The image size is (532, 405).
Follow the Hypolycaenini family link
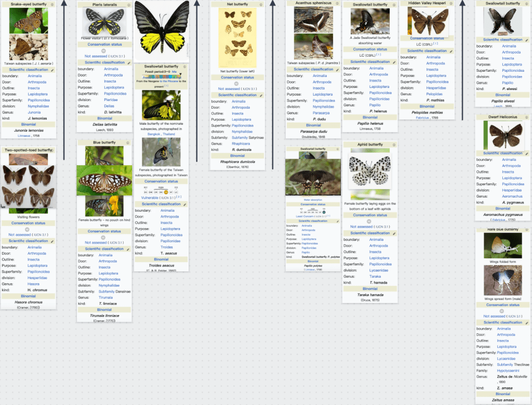(x=509, y=371)
